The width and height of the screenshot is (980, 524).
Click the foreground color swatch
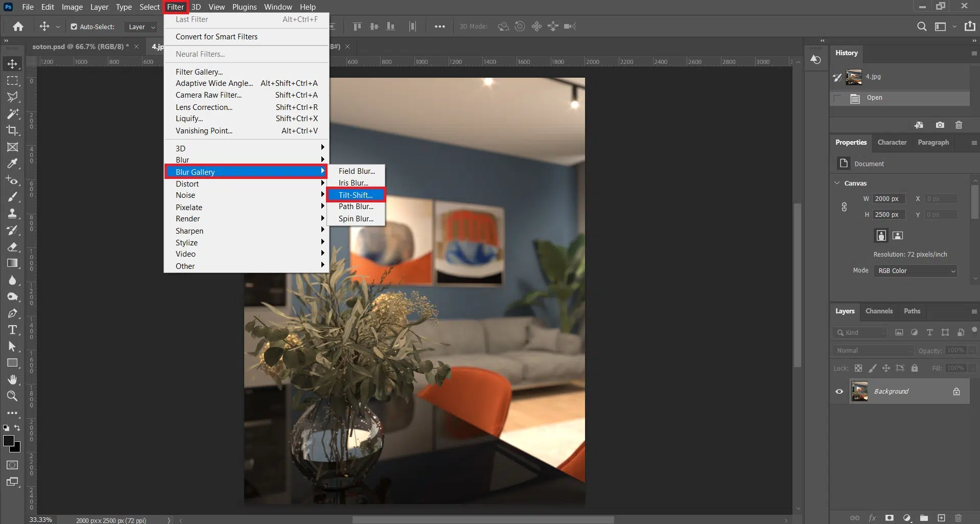(9, 441)
